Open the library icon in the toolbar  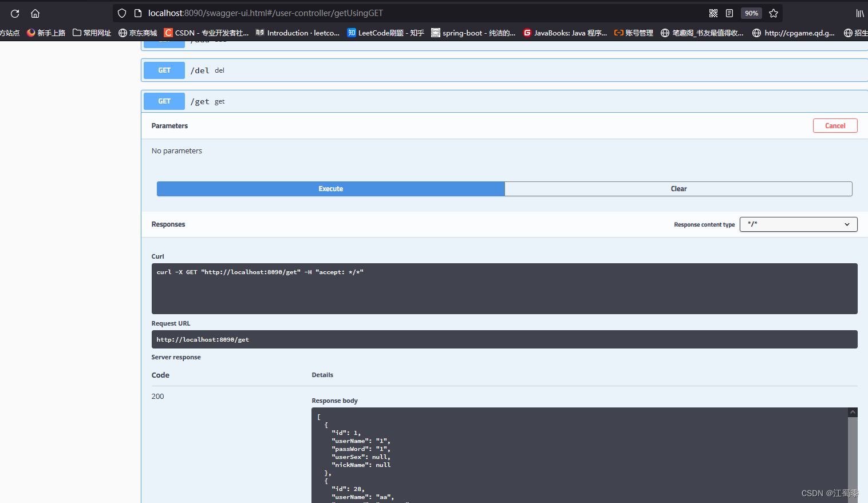859,13
